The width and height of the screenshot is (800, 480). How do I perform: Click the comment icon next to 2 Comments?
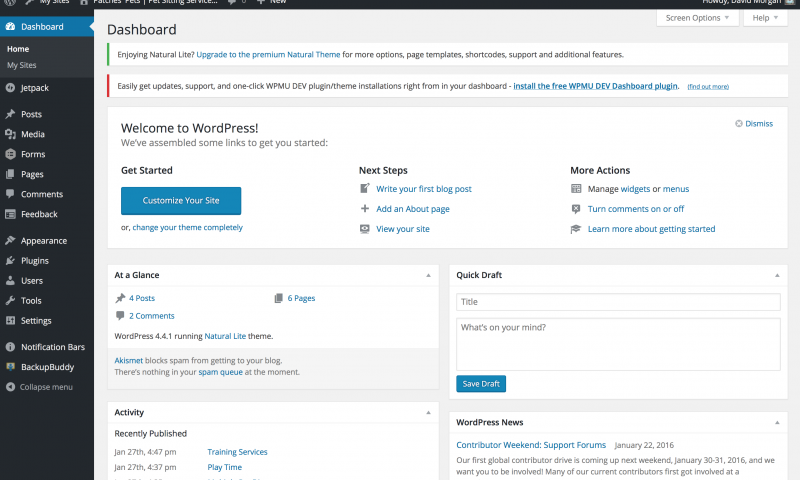(x=120, y=315)
